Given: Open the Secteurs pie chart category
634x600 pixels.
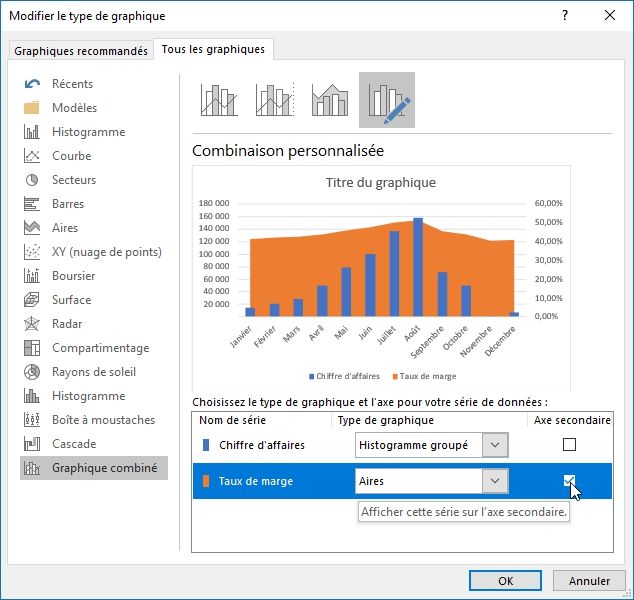Looking at the screenshot, I should click(74, 180).
